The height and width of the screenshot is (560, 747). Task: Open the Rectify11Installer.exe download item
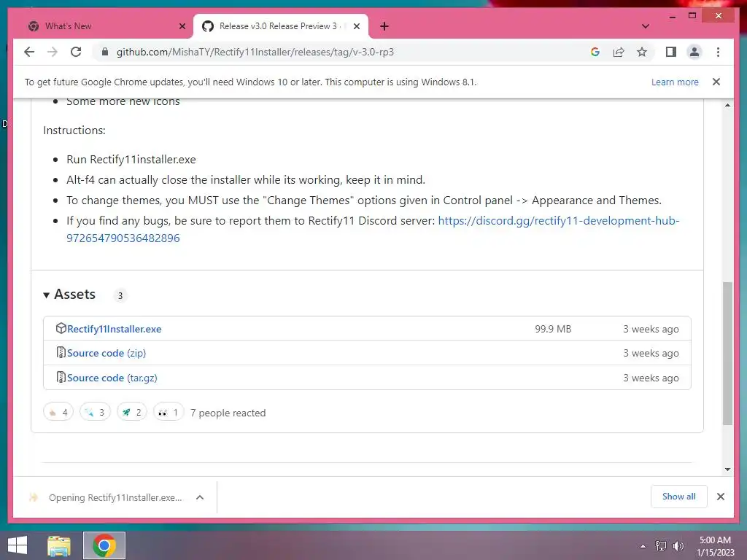click(106, 497)
